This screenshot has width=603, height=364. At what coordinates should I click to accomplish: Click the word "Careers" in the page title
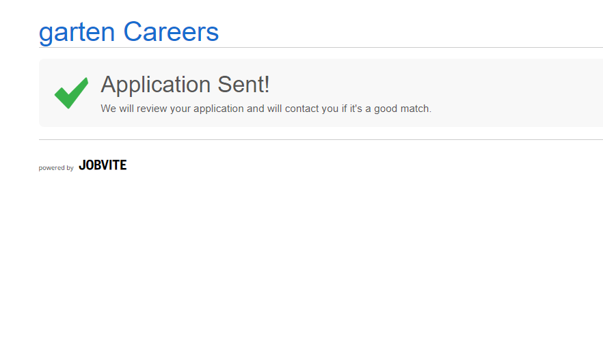click(171, 32)
